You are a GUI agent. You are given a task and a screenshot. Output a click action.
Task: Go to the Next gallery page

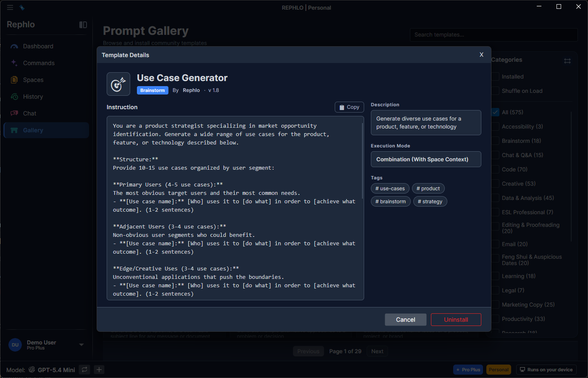coord(377,351)
